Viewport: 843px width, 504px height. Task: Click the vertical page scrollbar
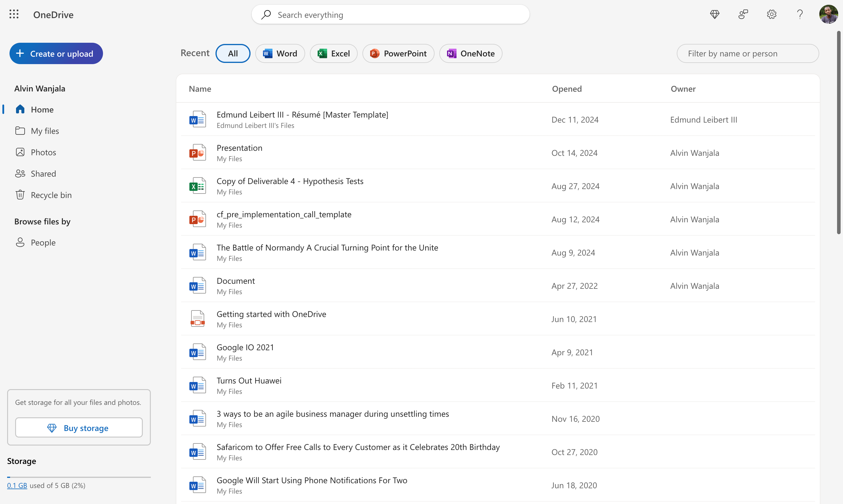[x=839, y=132]
